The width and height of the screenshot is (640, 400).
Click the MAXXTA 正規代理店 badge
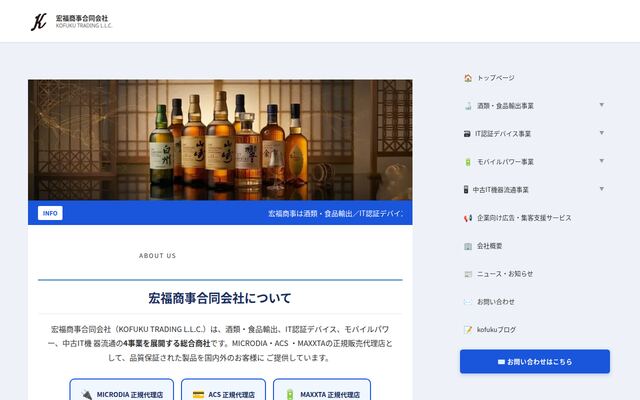[x=322, y=391]
